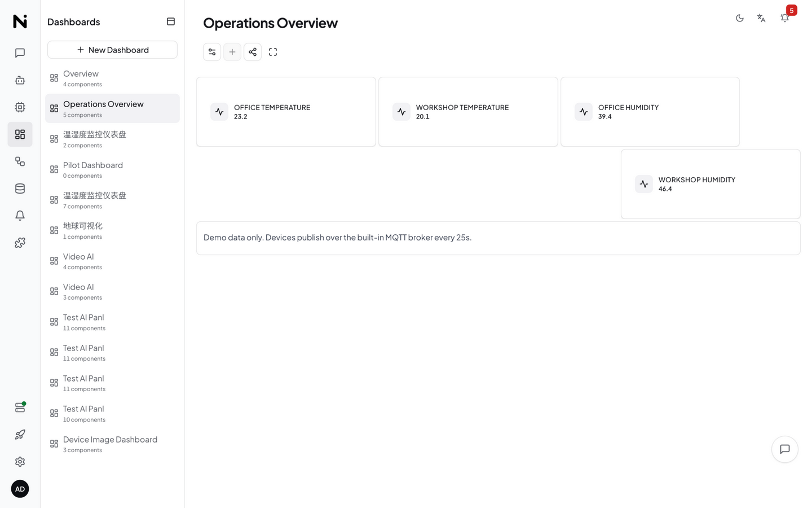Share the Operations Overview dashboard
812x508 pixels.
(x=253, y=52)
